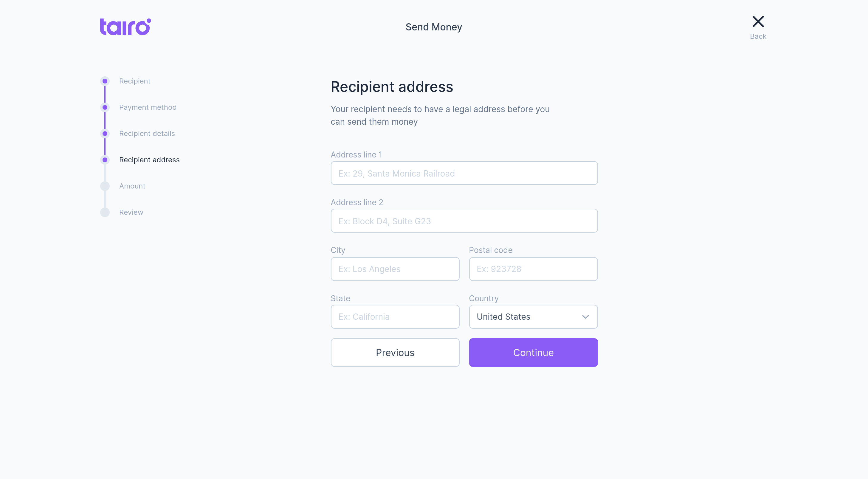This screenshot has width=868, height=479.
Task: Click the Country dropdown chevron arrow
Action: (x=585, y=317)
